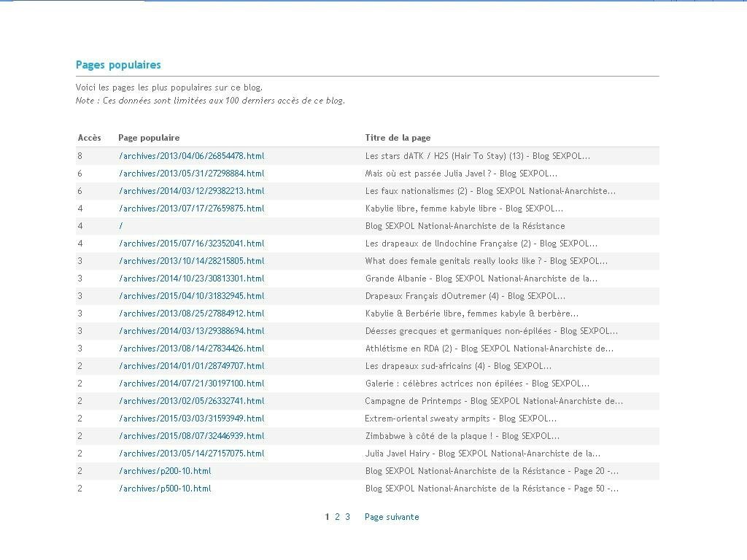This screenshot has width=747, height=560.
Task: Open link /archives/2013/05/14/27157075.html
Action: 192,454
